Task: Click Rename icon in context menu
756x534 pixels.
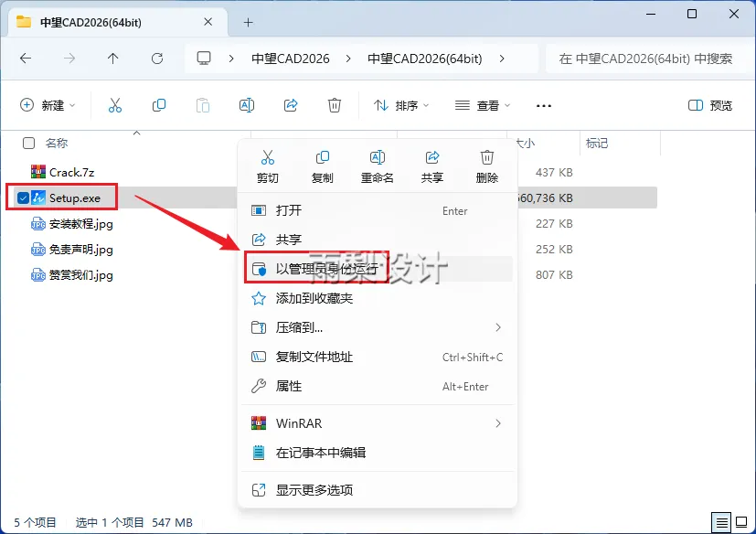Action: [x=377, y=158]
